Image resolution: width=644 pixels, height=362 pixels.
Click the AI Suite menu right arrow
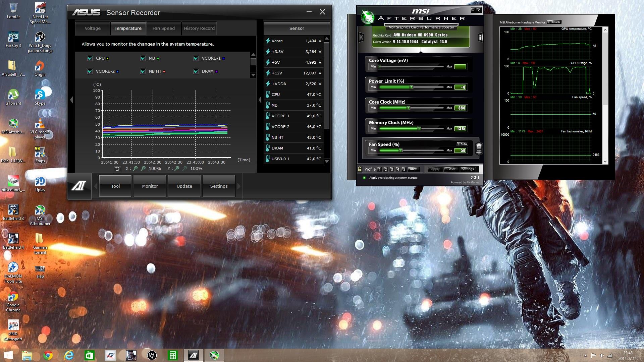[239, 186]
